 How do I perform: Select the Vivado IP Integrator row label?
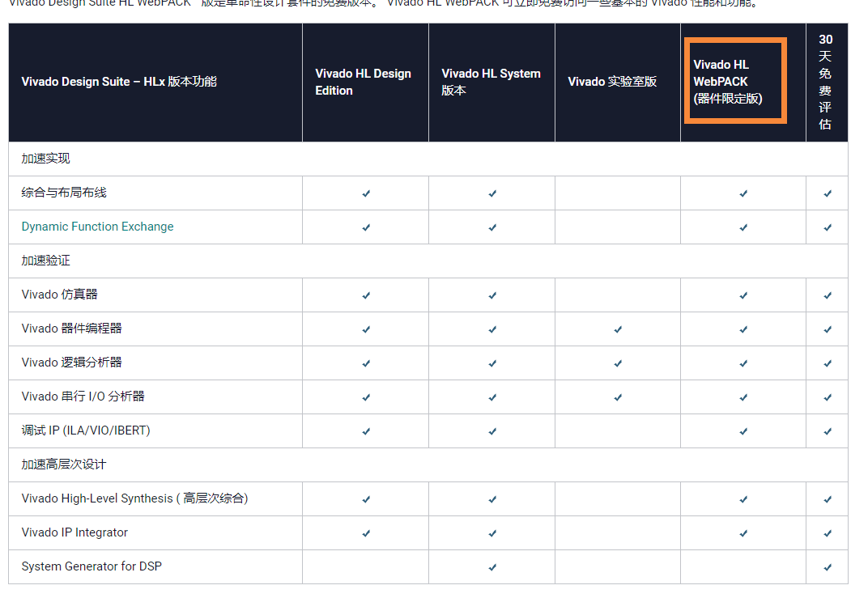(x=74, y=532)
